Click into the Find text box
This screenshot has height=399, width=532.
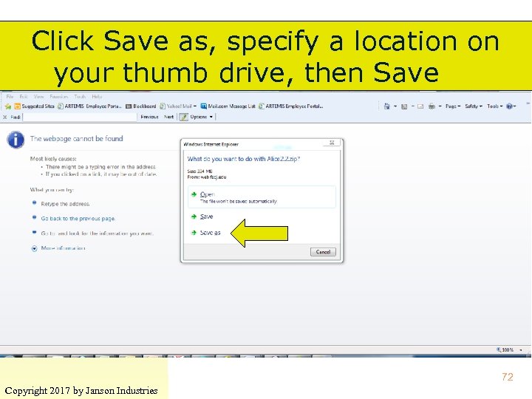pyautogui.click(x=80, y=117)
